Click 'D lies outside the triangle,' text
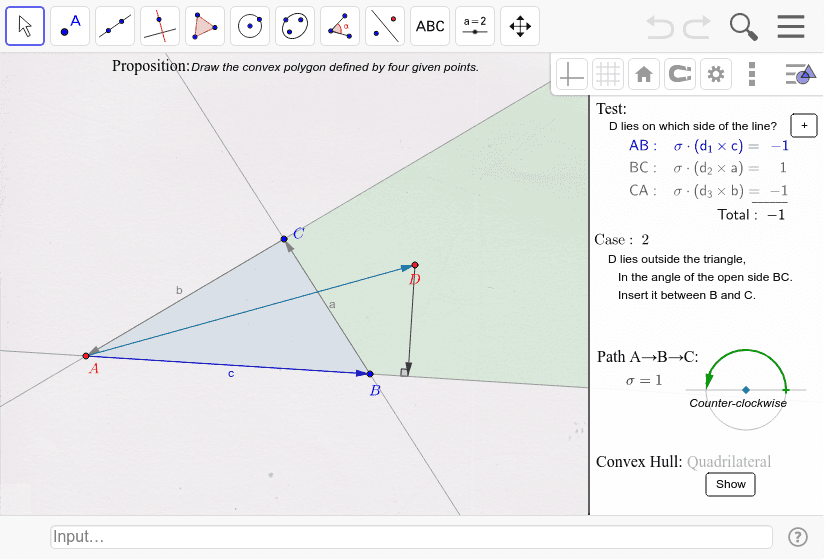 pos(677,259)
